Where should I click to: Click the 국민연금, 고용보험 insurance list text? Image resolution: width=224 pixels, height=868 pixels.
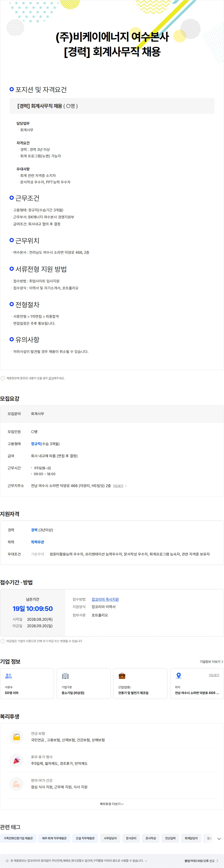point(68,740)
